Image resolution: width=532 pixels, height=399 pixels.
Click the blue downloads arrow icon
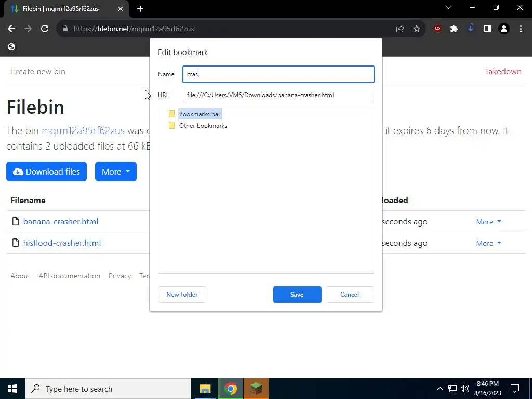[x=471, y=29]
